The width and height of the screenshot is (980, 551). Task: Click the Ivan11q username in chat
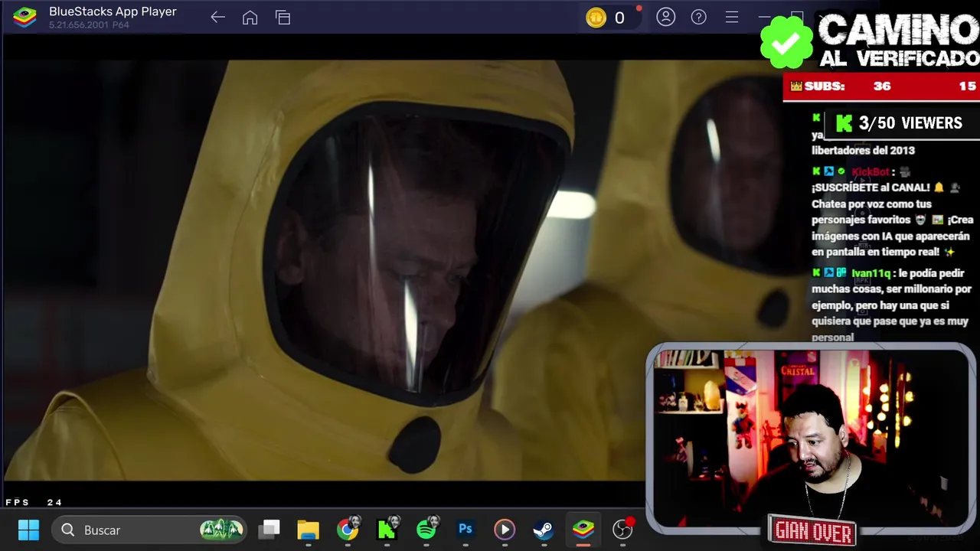[x=871, y=273]
